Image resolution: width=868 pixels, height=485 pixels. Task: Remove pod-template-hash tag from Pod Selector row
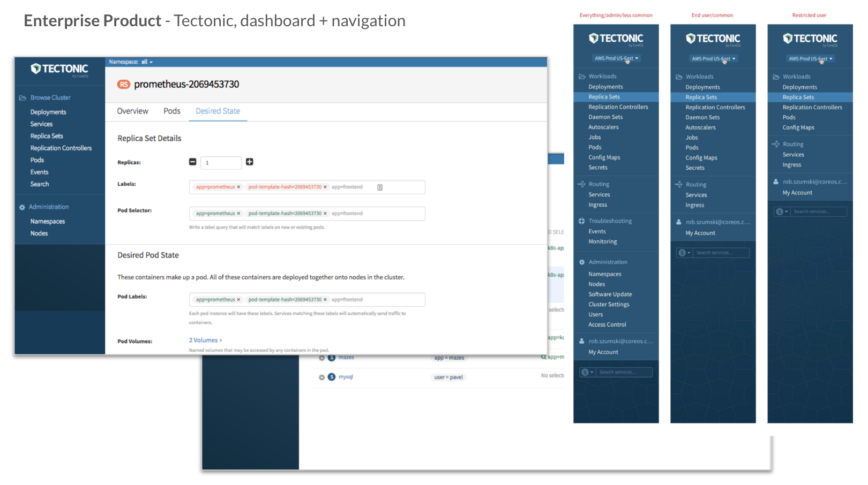(x=325, y=214)
